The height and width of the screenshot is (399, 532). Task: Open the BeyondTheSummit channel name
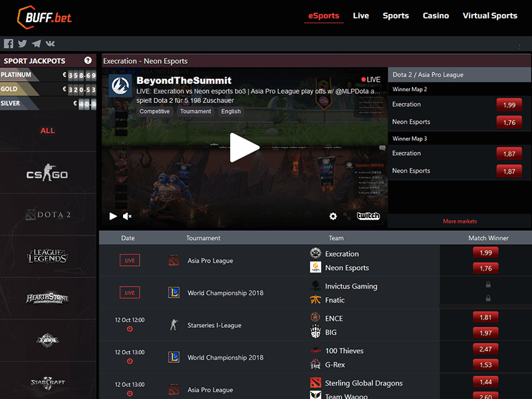click(x=184, y=80)
